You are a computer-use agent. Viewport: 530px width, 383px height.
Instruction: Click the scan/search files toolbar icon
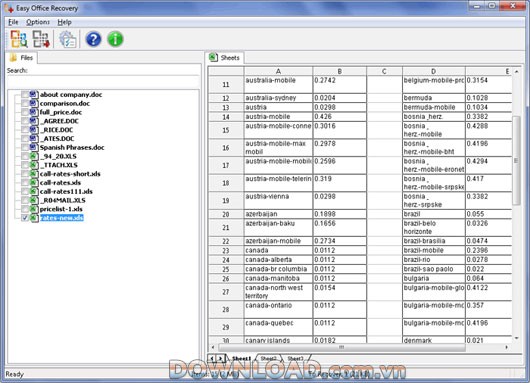19,39
